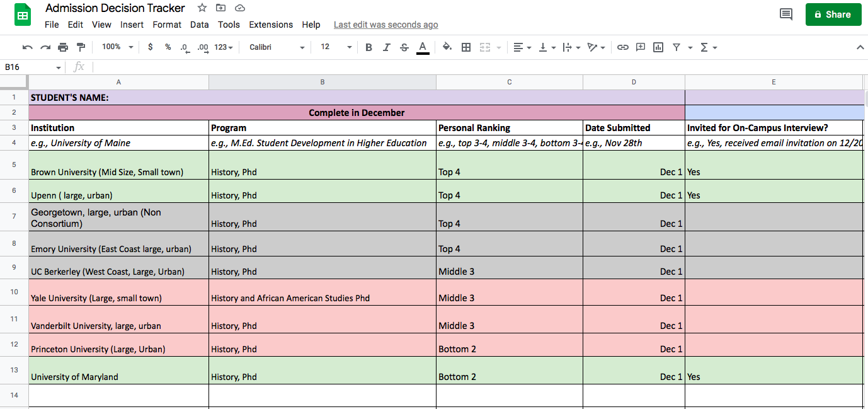The height and width of the screenshot is (409, 868).
Task: Click the insert chart icon
Action: pos(658,47)
